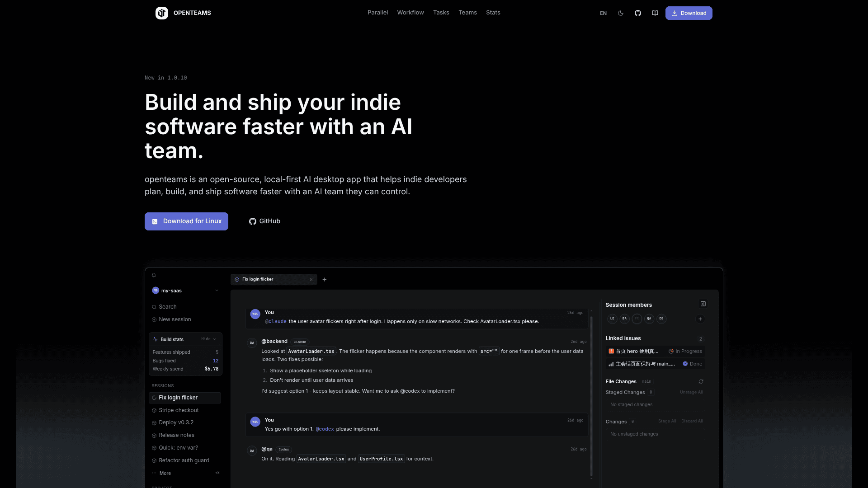The width and height of the screenshot is (868, 488).
Task: Close the Fix login flicker tab
Action: click(311, 280)
